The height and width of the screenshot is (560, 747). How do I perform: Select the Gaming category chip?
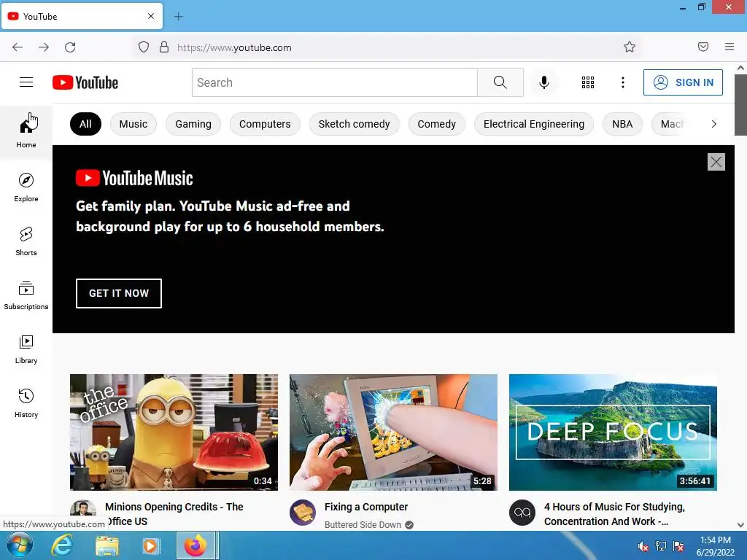point(193,124)
